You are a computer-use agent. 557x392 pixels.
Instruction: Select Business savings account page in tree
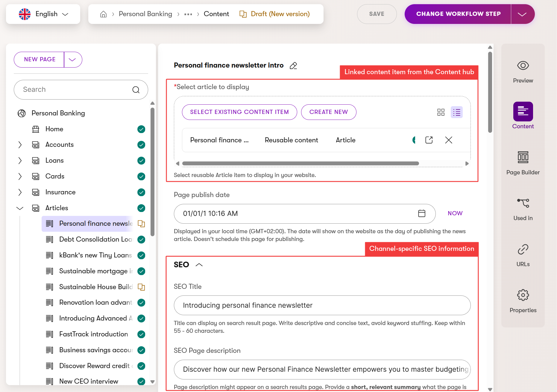point(95,350)
